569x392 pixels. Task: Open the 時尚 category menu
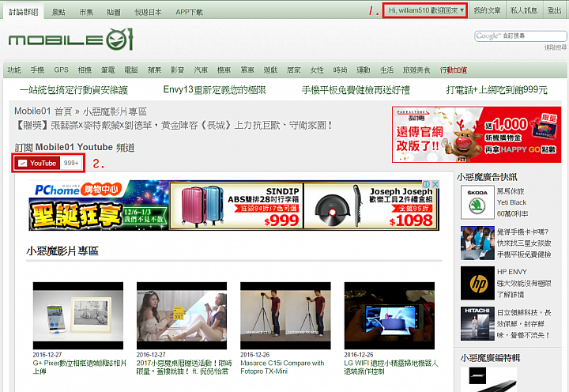340,70
